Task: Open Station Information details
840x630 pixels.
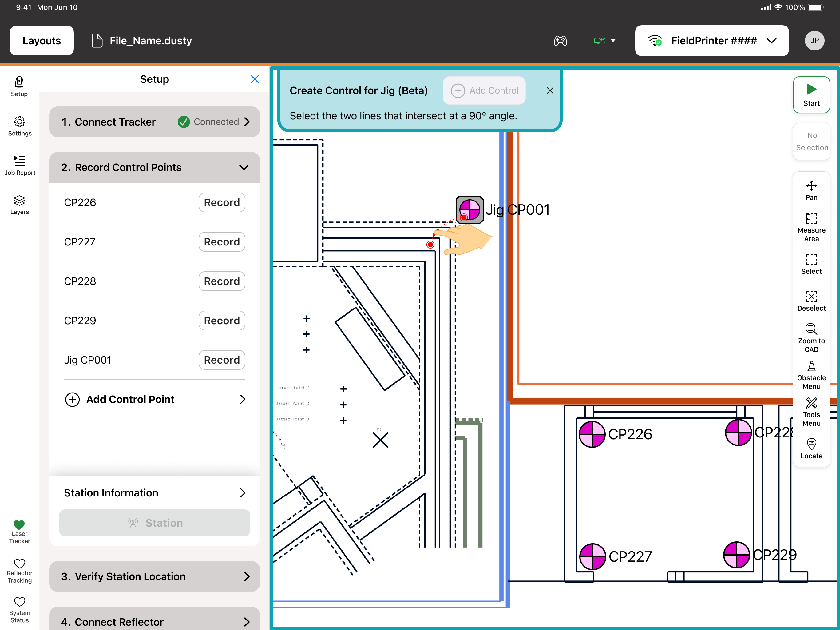Action: pyautogui.click(x=155, y=492)
